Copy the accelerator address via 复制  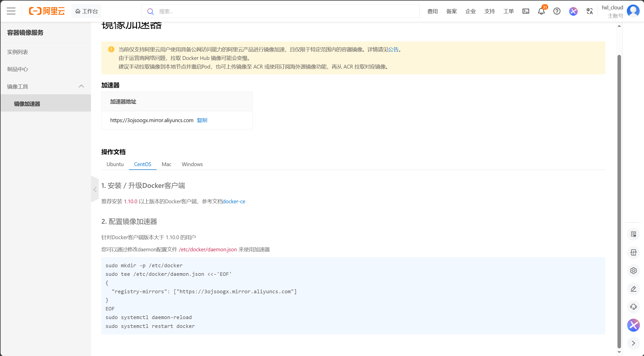pyautogui.click(x=202, y=120)
